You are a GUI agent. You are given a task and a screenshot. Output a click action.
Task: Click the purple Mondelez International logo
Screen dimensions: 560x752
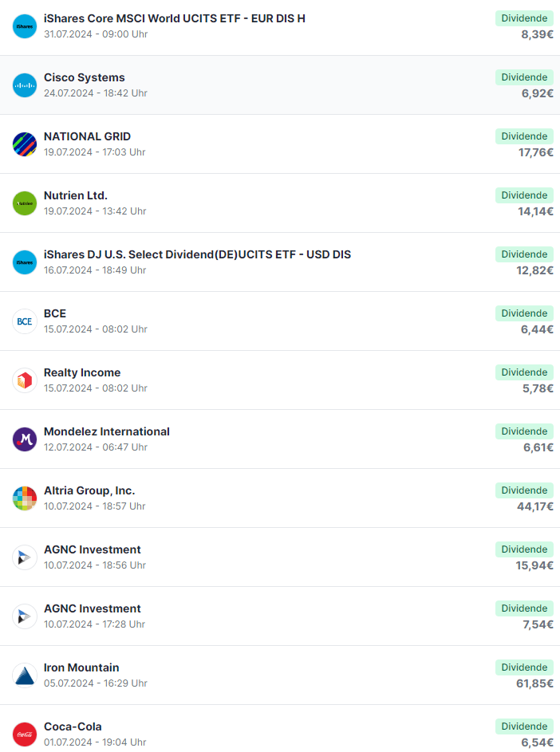[25, 439]
